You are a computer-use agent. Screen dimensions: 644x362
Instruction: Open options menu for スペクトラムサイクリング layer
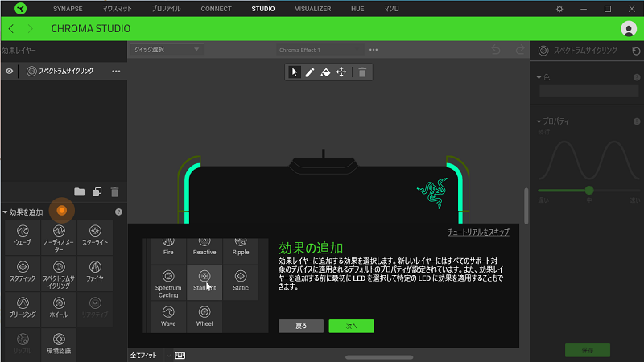(x=116, y=72)
